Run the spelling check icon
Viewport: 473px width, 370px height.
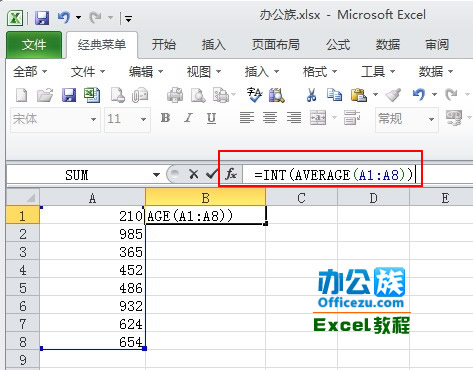[x=254, y=95]
